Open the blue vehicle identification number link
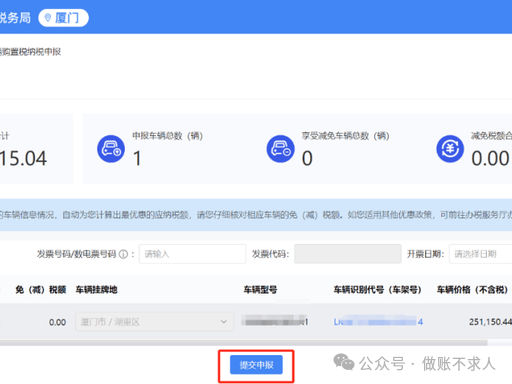 [x=378, y=322]
